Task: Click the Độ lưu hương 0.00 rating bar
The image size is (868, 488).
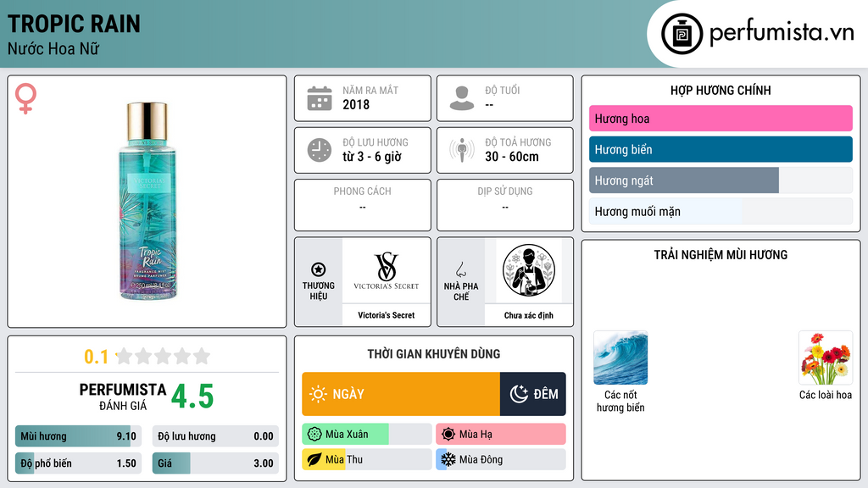Action: 215,436
